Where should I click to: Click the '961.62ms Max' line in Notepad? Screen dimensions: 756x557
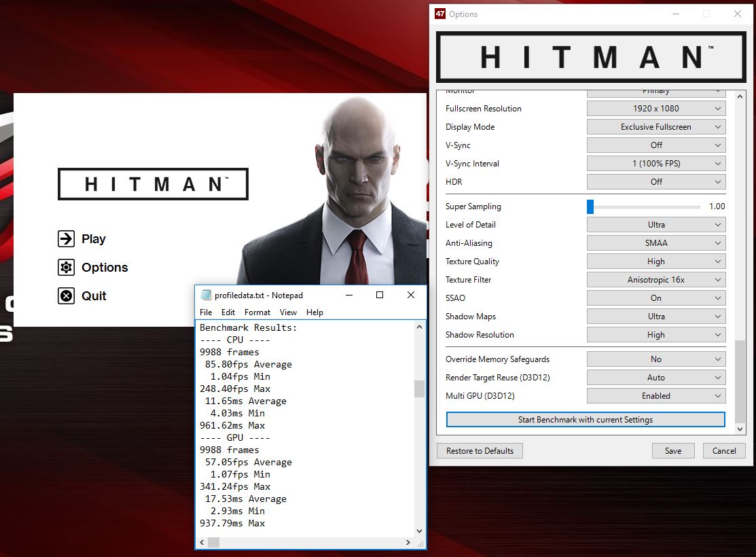coord(232,425)
